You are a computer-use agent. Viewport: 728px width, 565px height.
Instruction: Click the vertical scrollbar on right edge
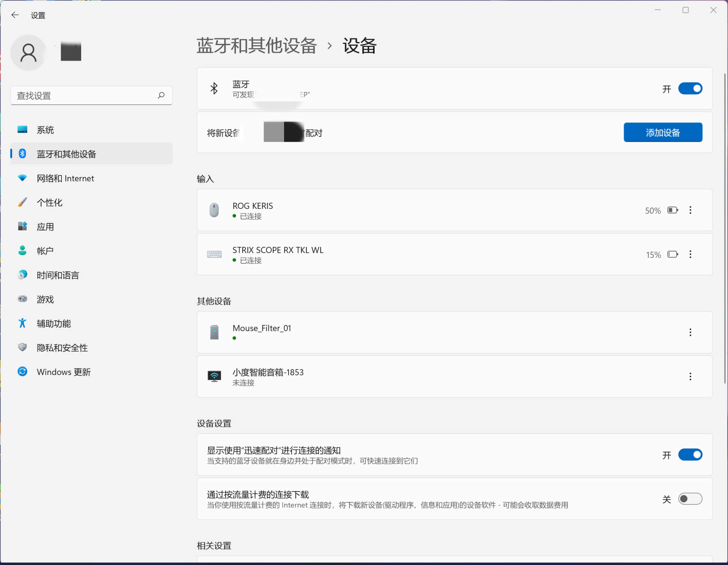(725, 228)
